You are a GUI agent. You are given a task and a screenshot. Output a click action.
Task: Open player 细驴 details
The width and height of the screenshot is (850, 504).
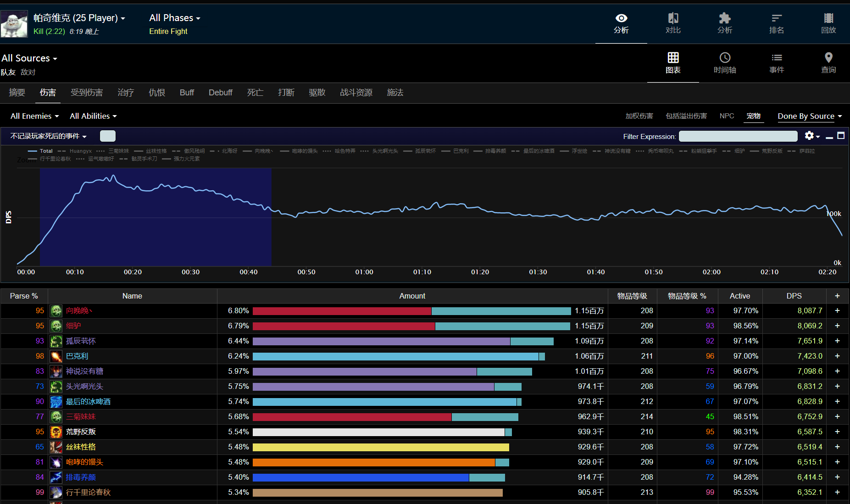(x=73, y=326)
